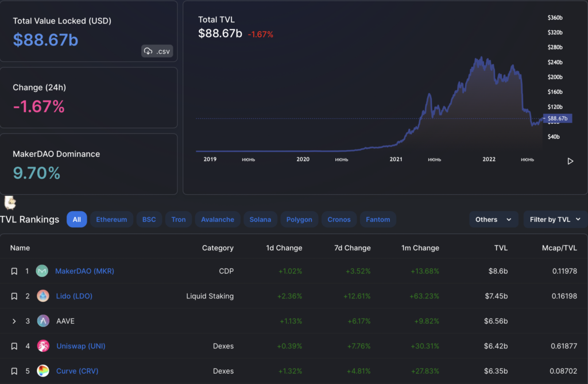Click the Lido protocol logo
588x384 pixels.
point(42,295)
